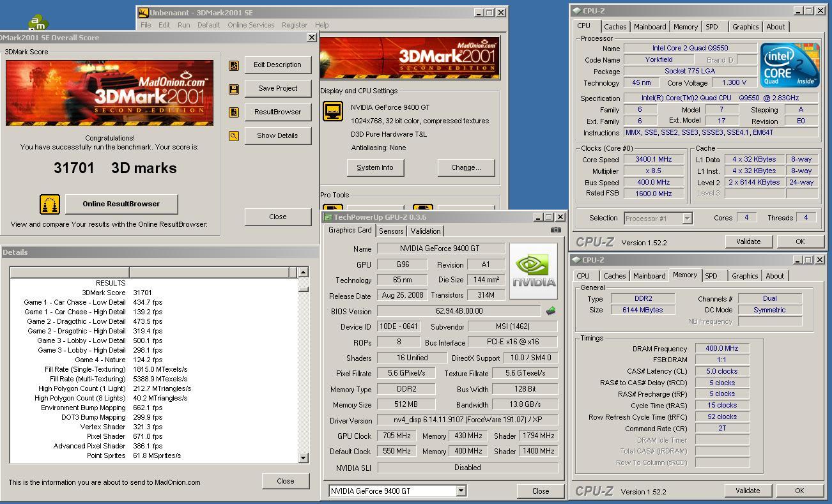The image size is (832, 504).
Task: Open Graphics tab in top CPU-Z window
Action: 746,27
